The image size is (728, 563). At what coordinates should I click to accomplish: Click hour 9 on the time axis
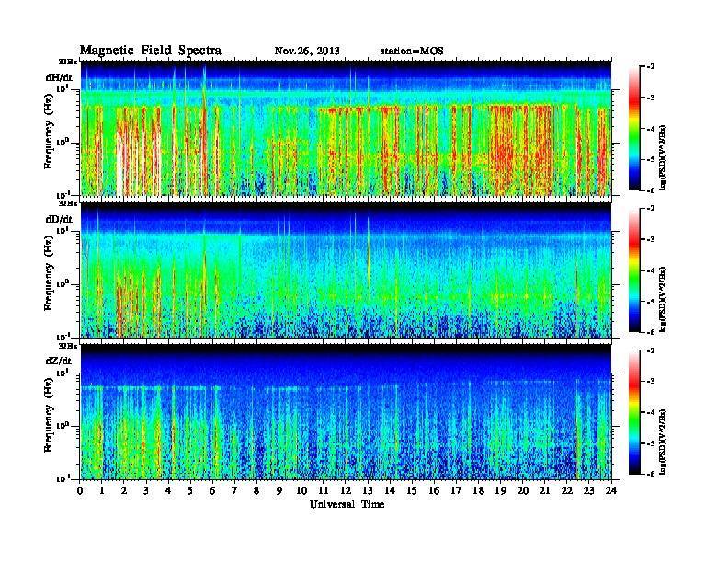click(x=279, y=490)
